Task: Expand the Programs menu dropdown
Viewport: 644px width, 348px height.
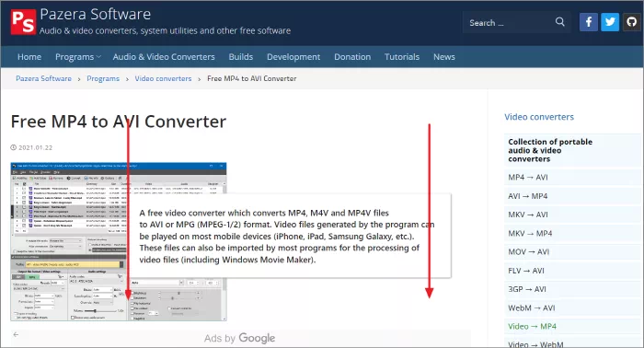Action: [78, 57]
